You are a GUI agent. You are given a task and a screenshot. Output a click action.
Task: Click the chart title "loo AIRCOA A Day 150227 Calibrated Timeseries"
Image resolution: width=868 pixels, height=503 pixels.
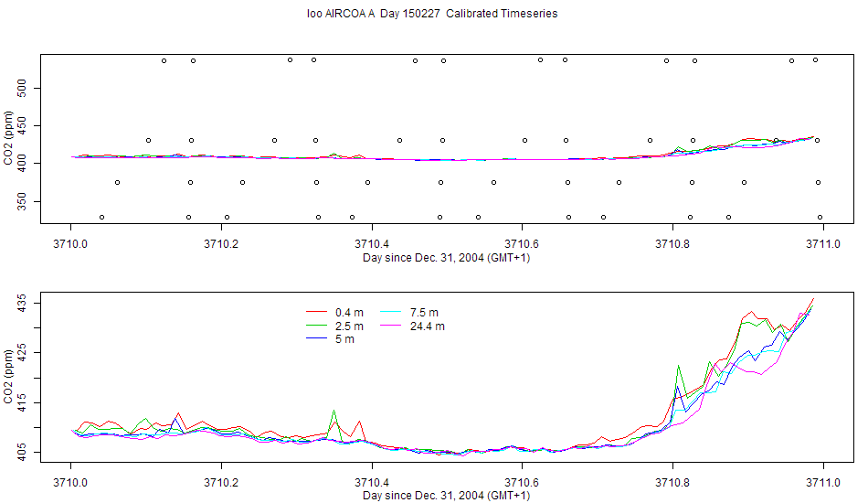pyautogui.click(x=432, y=14)
